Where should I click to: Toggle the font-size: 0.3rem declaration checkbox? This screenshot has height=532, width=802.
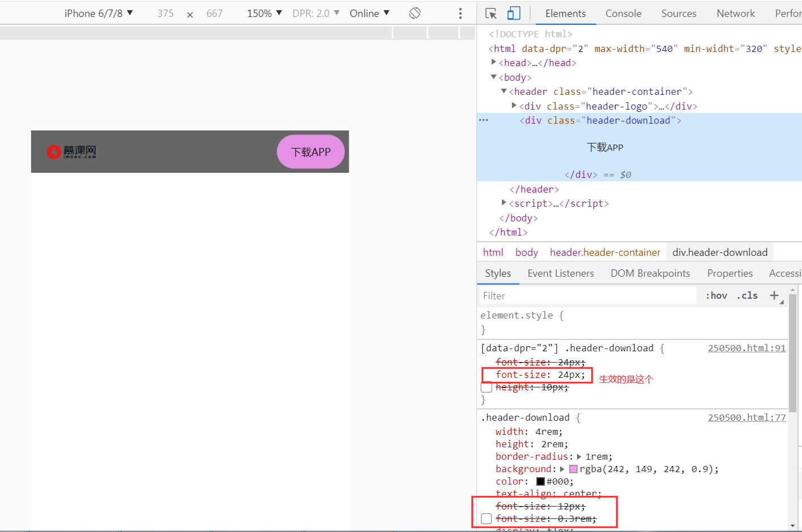click(486, 518)
